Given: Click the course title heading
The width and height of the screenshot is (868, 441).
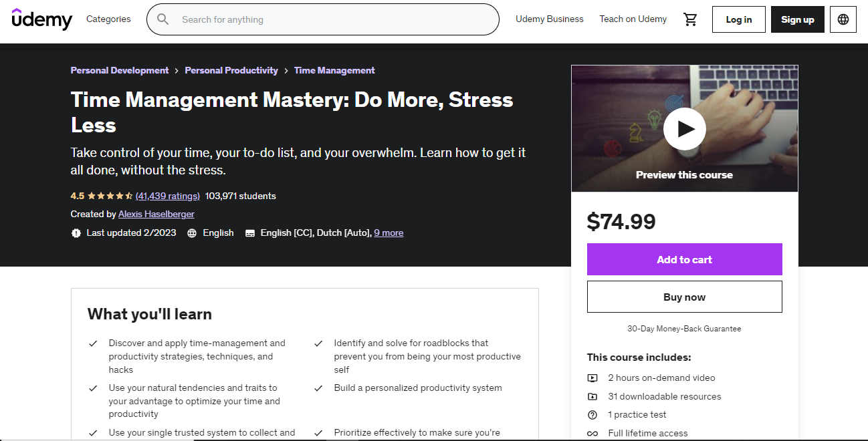Looking at the screenshot, I should coord(292,112).
